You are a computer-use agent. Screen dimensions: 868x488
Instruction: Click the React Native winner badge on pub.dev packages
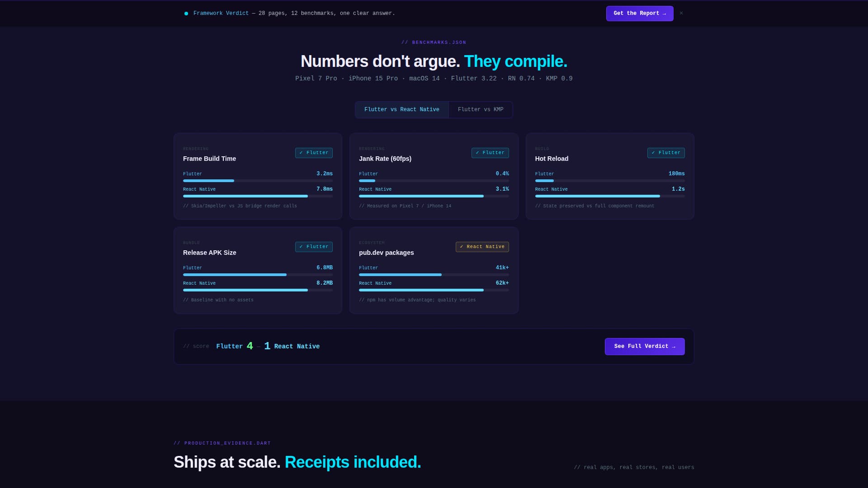[482, 247]
